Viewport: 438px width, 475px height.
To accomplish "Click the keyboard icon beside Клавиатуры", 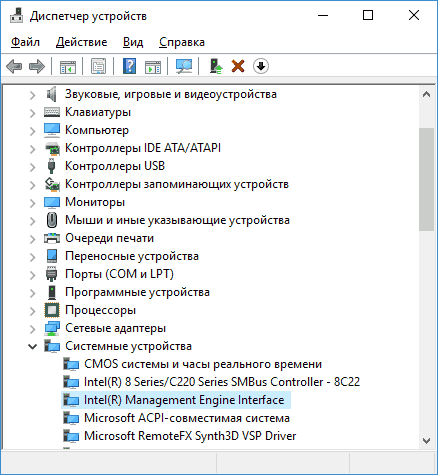I will pyautogui.click(x=52, y=112).
